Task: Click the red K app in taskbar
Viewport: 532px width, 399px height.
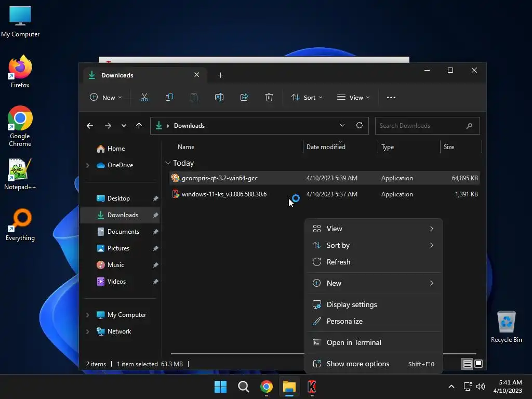Action: [312, 387]
